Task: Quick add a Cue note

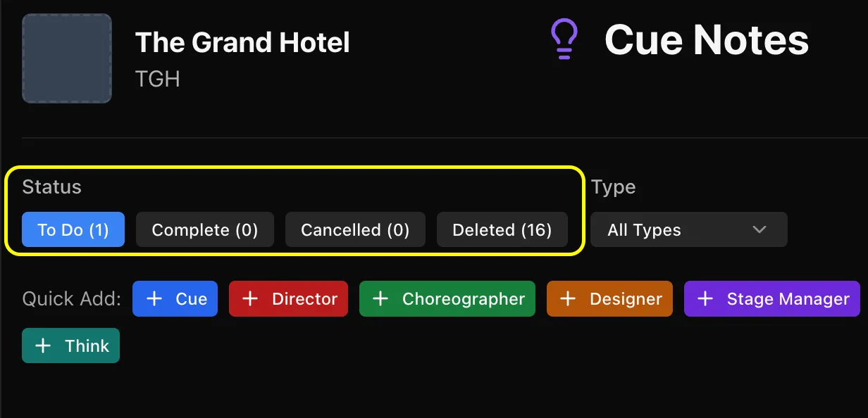Action: click(175, 299)
